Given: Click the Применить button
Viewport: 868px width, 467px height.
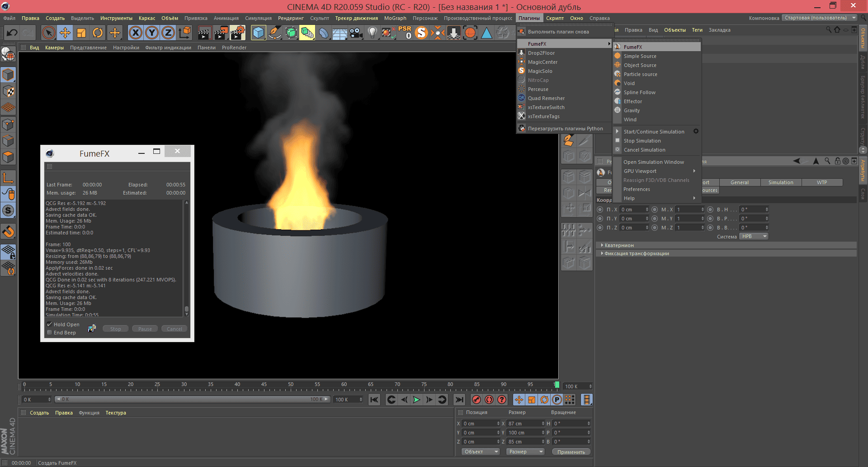Looking at the screenshot, I should 571,452.
